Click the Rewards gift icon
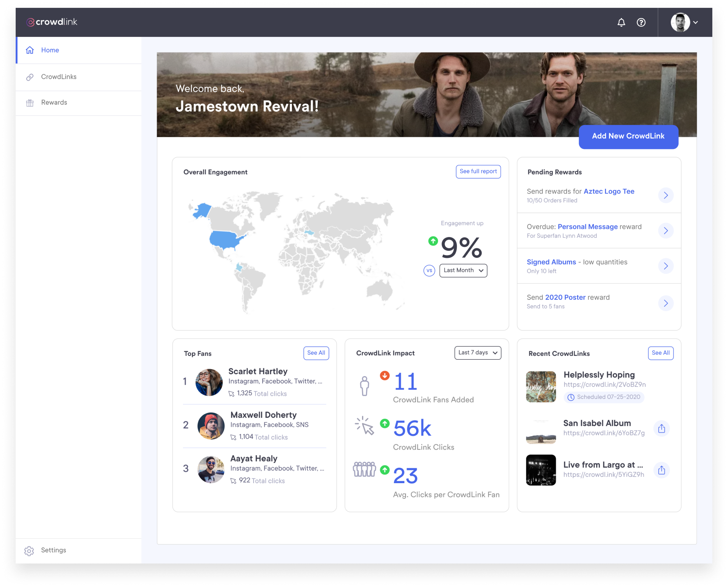Image resolution: width=728 pixels, height=587 pixels. 30,103
